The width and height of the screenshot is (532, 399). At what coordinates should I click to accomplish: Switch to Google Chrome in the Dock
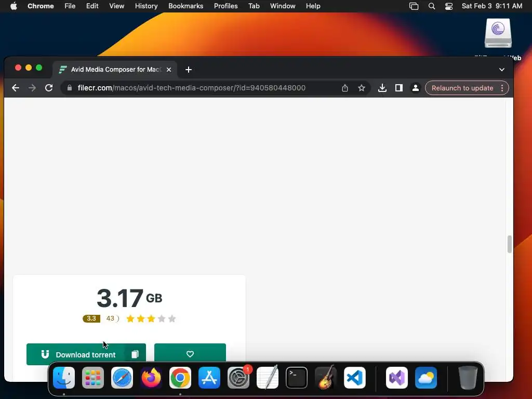tap(180, 378)
